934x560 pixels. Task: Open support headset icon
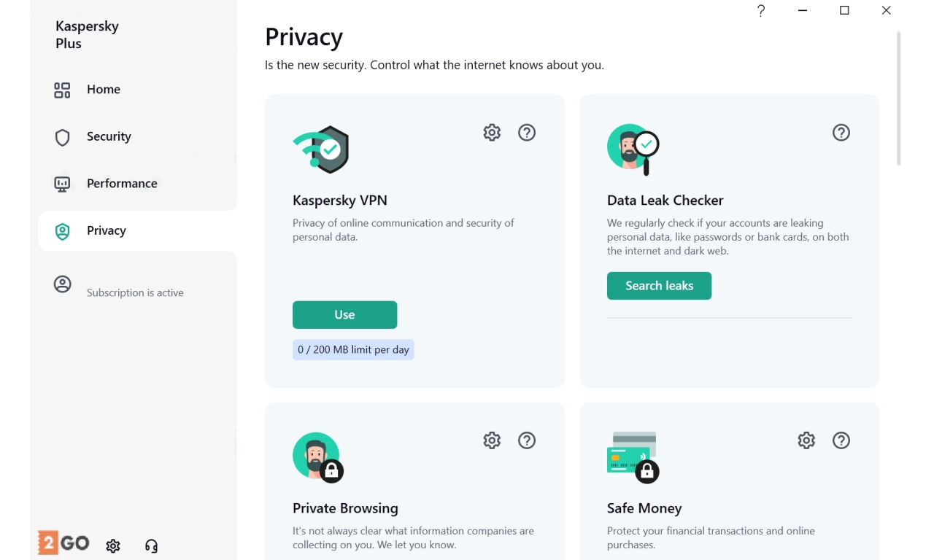[x=151, y=546]
